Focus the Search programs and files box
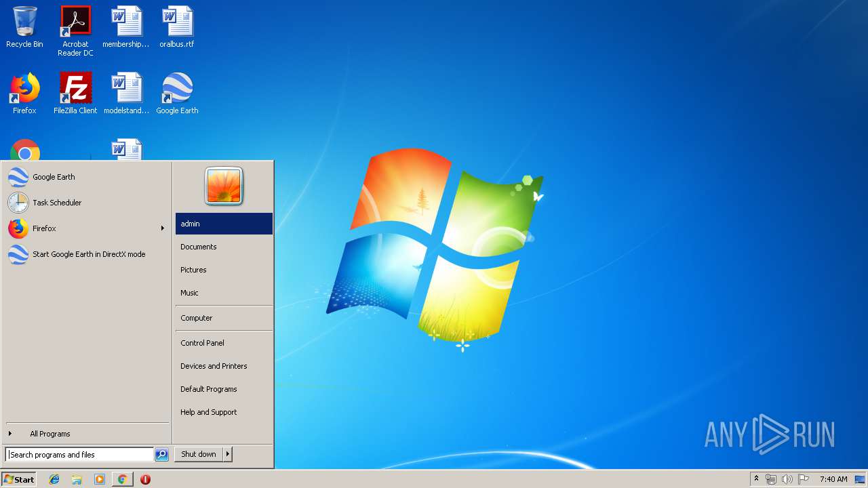The image size is (868, 488). (x=79, y=455)
